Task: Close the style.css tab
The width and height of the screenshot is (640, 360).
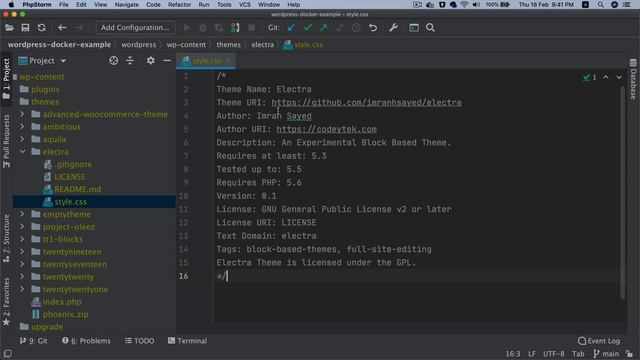Action: coord(228,61)
